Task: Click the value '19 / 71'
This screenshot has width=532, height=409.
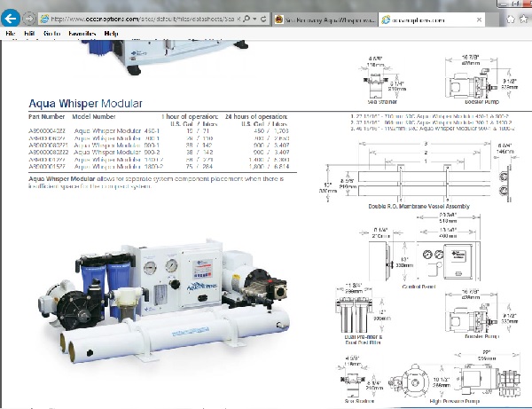Action: tap(198, 130)
